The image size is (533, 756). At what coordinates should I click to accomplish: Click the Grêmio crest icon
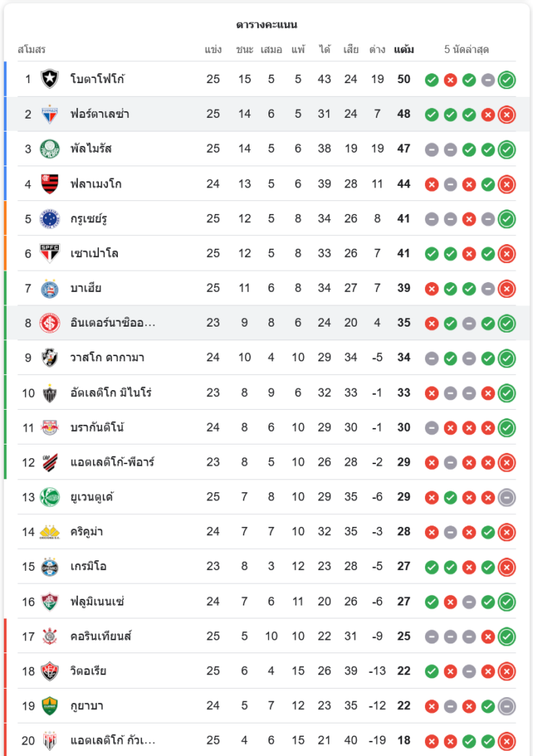point(50,566)
